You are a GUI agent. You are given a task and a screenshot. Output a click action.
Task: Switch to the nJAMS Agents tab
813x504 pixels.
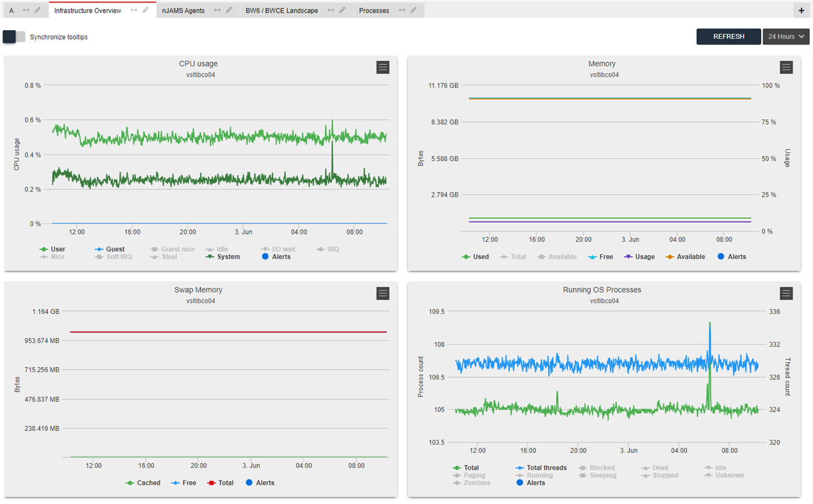(183, 10)
